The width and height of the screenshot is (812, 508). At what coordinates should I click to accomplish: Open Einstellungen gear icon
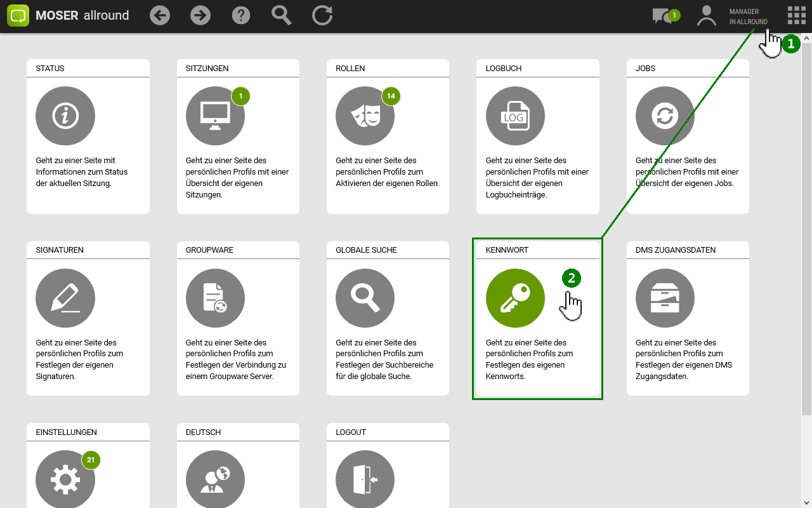coord(65,480)
